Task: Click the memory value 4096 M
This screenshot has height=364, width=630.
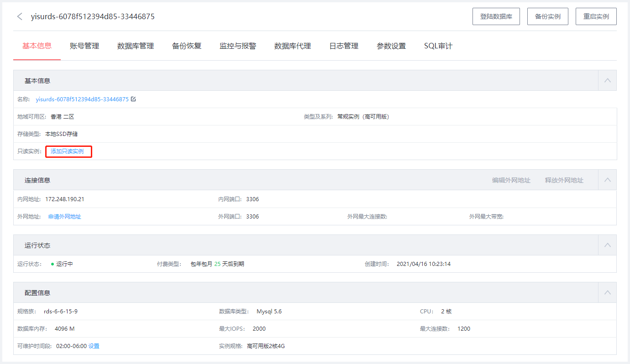Action: point(64,329)
